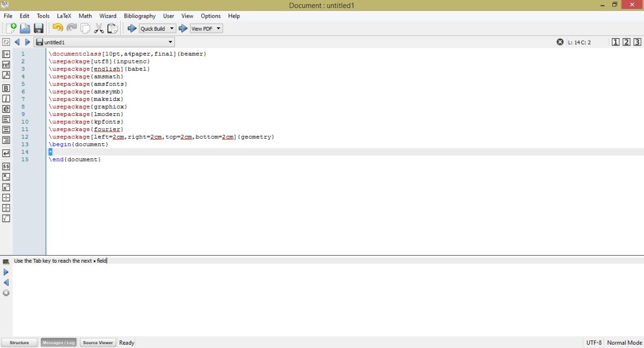Run Quick Build with its blue arrow
The height and width of the screenshot is (348, 644).
pos(132,28)
